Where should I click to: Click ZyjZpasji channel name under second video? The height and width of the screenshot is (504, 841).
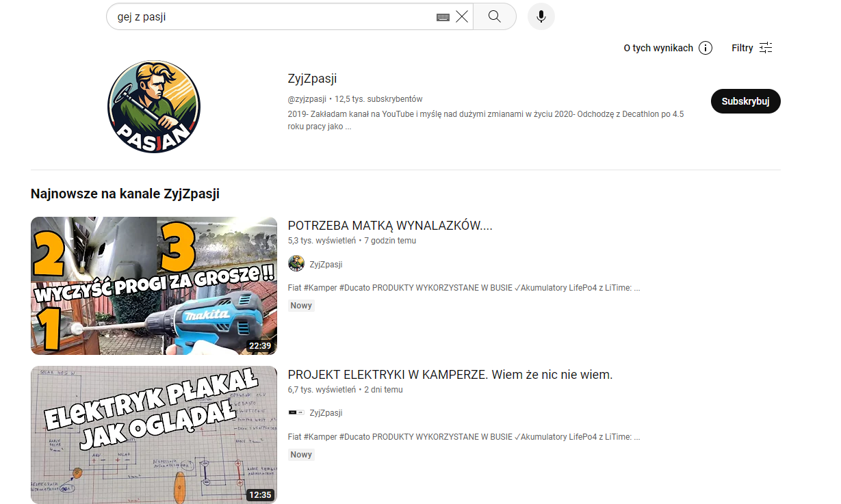(x=326, y=413)
